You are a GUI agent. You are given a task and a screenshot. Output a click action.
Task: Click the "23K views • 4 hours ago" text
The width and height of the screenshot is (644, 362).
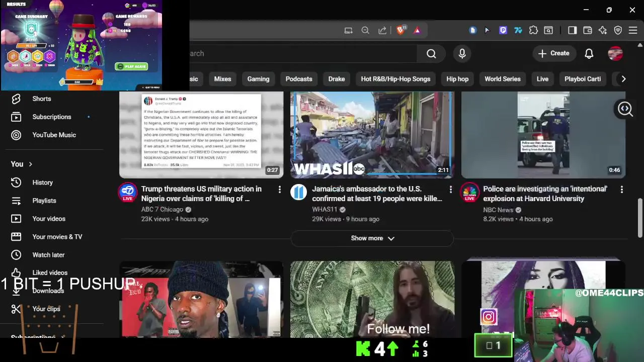click(175, 219)
